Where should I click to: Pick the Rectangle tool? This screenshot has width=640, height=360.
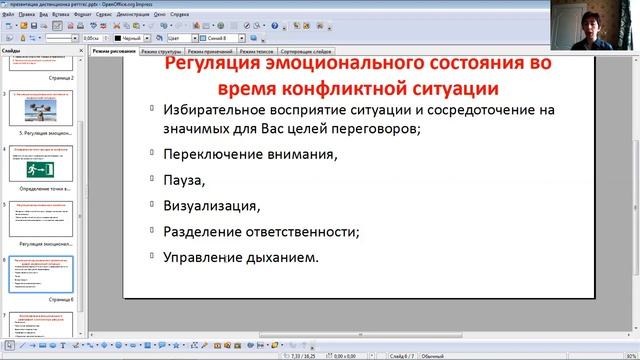(x=43, y=345)
